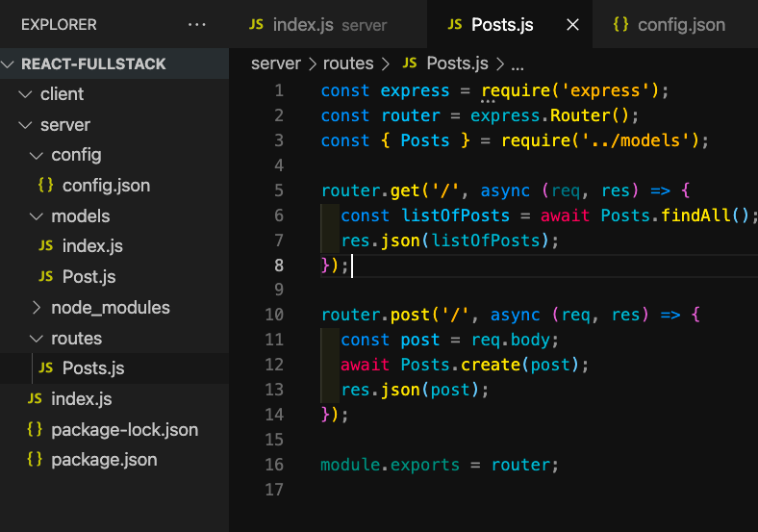Screen dimensions: 758x532
Task: Click 'body' on line 11
Action: tap(530, 340)
